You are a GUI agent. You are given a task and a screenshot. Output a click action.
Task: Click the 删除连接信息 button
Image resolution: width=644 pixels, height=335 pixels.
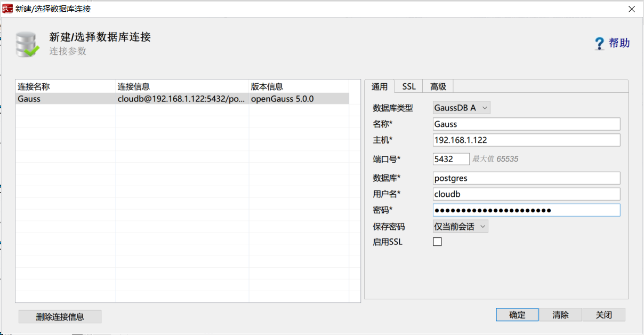coord(60,316)
